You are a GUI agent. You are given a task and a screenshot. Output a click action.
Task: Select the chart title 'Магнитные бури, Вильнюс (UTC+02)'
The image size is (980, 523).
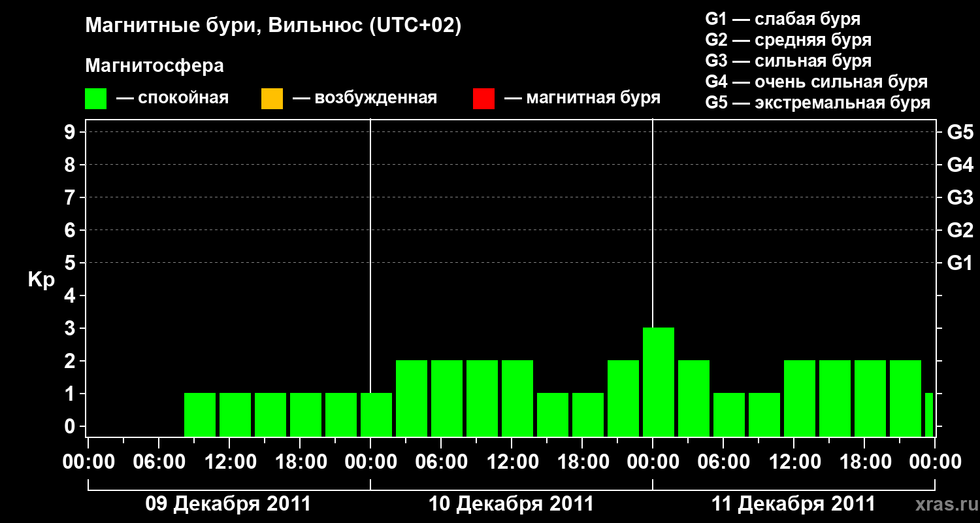point(273,27)
